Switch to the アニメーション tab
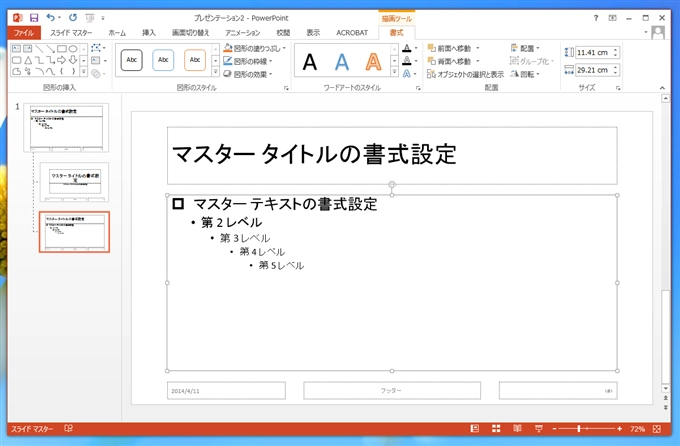Screen dimensions: 680x446 [242, 33]
